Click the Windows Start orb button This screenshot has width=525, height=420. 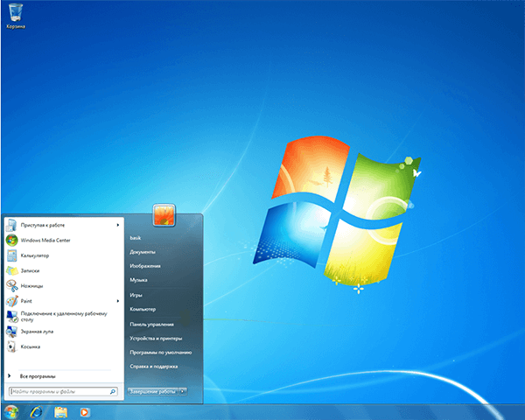(11, 412)
